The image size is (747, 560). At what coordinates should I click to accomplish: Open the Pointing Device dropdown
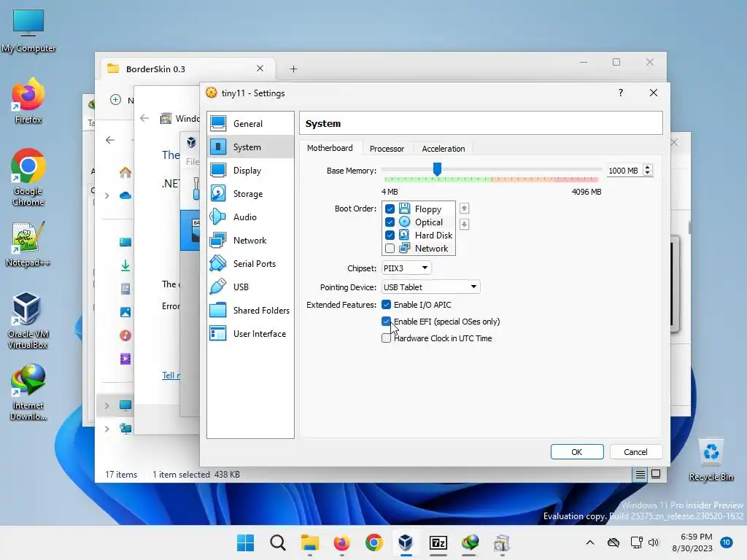click(x=430, y=287)
